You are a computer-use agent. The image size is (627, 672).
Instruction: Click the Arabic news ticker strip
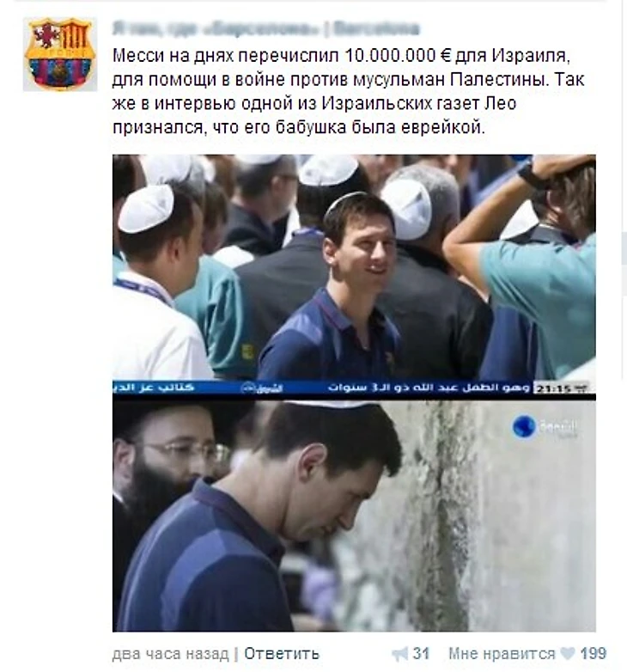point(354,388)
